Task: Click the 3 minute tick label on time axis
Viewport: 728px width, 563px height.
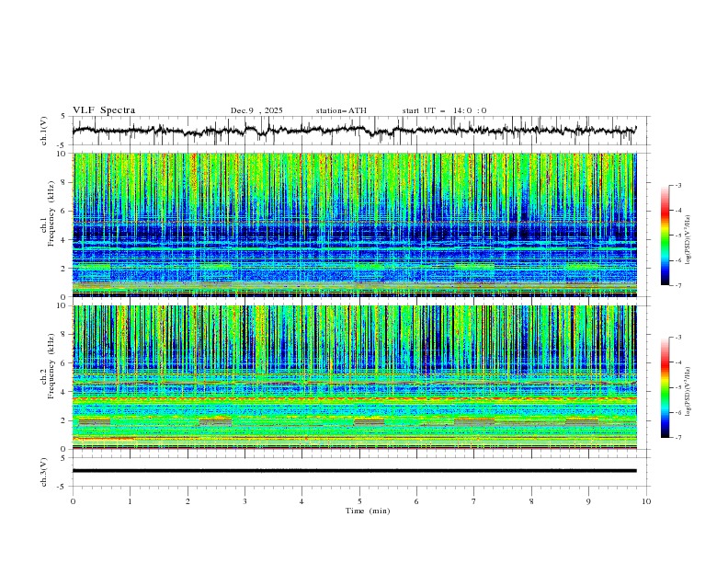Action: 245,501
